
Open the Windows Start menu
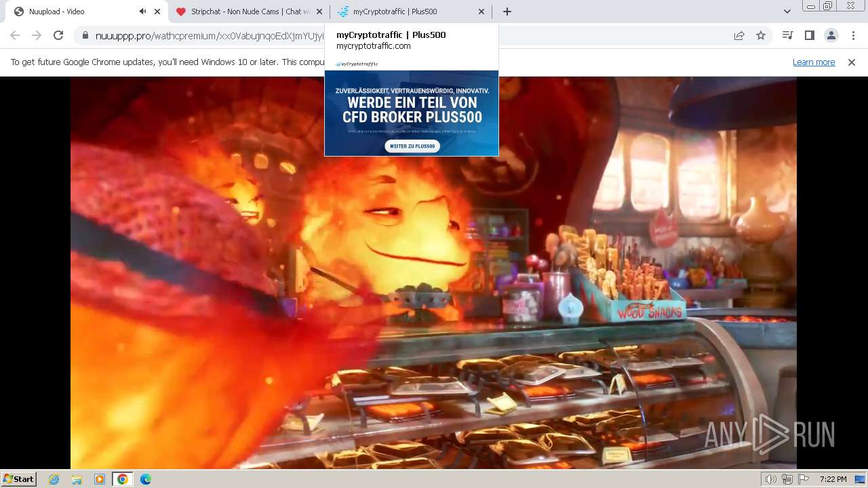coord(18,479)
